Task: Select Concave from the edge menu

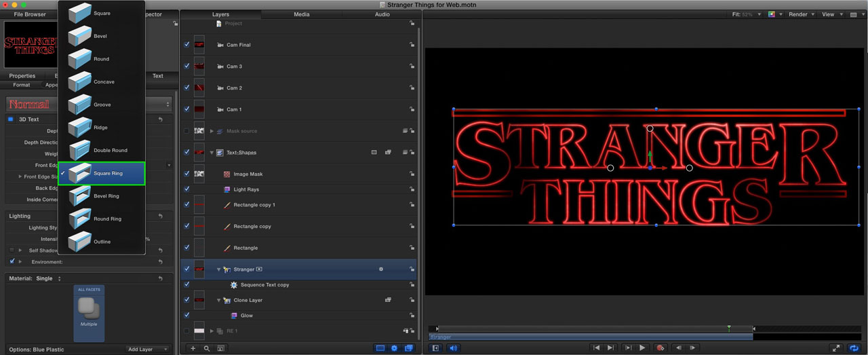Action: 101,81
